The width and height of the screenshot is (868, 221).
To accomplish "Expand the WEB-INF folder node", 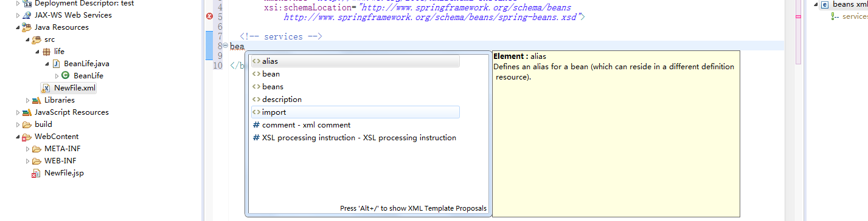I will point(27,161).
